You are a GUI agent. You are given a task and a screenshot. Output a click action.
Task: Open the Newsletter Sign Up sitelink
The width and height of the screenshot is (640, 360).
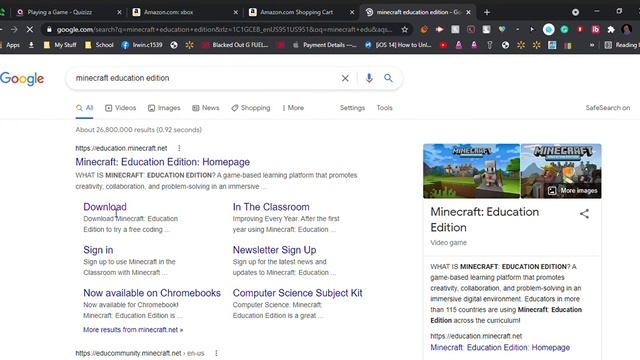(274, 250)
